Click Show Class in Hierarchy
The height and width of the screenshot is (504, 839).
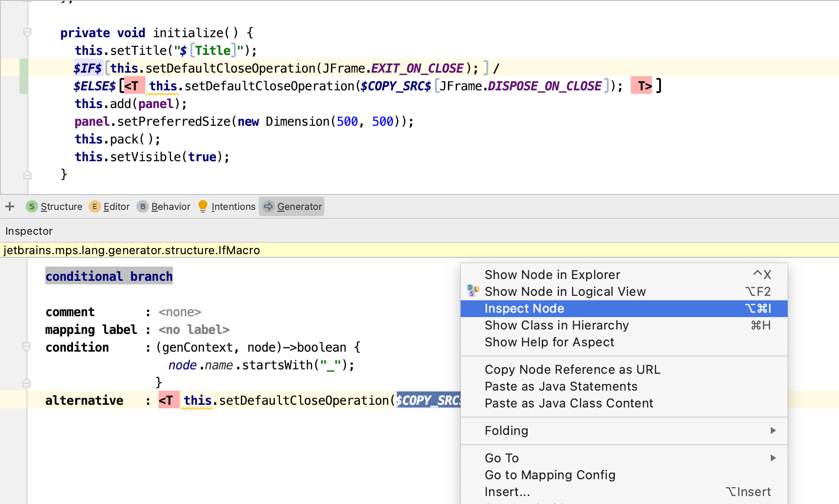click(x=556, y=325)
